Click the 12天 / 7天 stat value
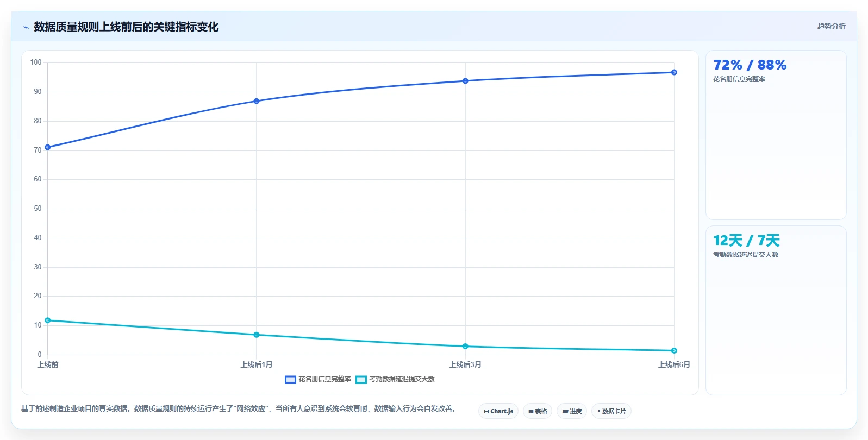868x440 pixels. coord(746,241)
